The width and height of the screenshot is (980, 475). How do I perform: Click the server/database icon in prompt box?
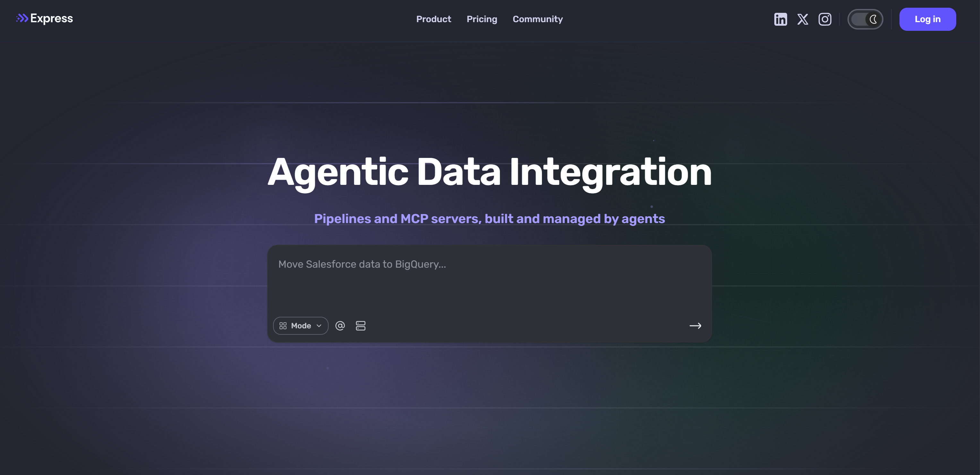pyautogui.click(x=360, y=325)
